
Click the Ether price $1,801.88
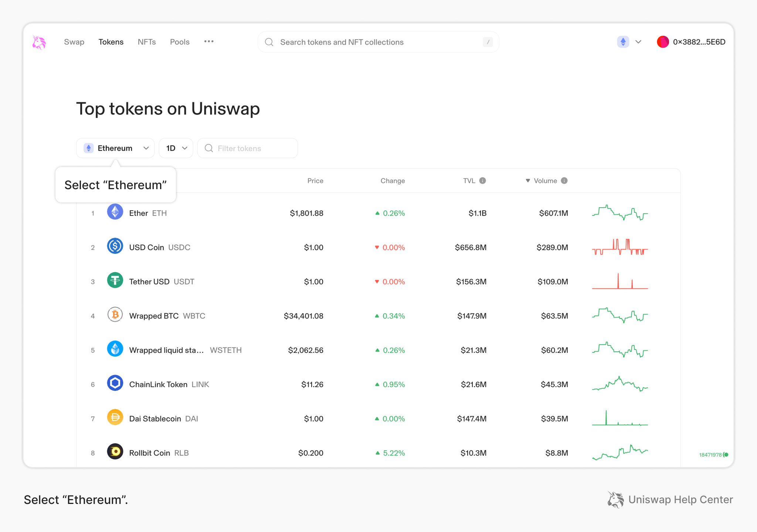tap(306, 213)
